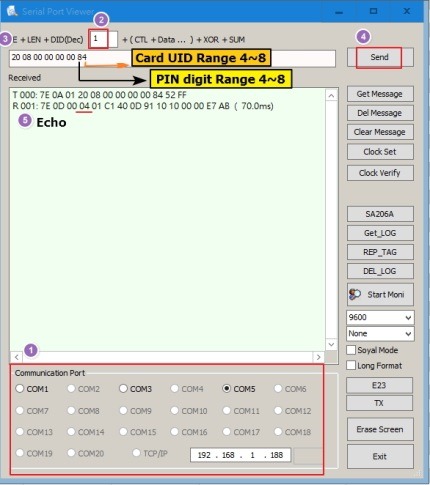Click the TX button
This screenshot has height=485, width=430.
pos(379,403)
